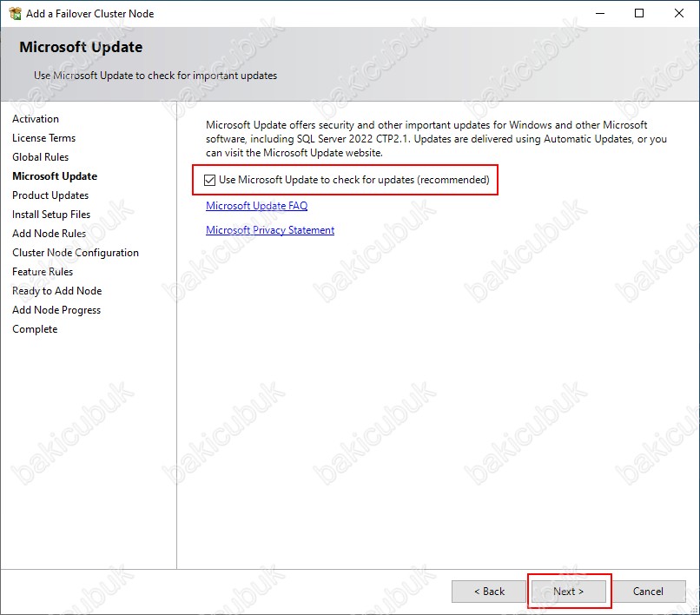This screenshot has height=615, width=700.
Task: Select the Product Updates step
Action: click(x=50, y=195)
